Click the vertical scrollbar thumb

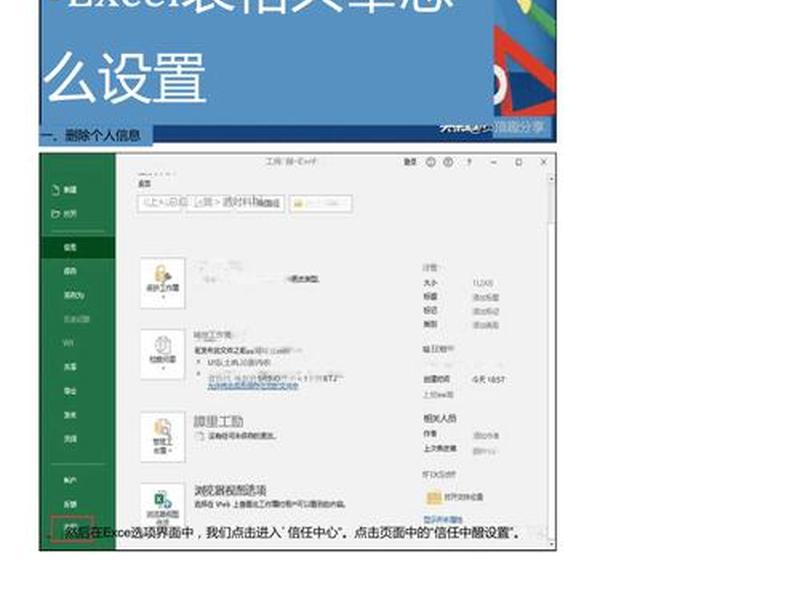coord(551,203)
